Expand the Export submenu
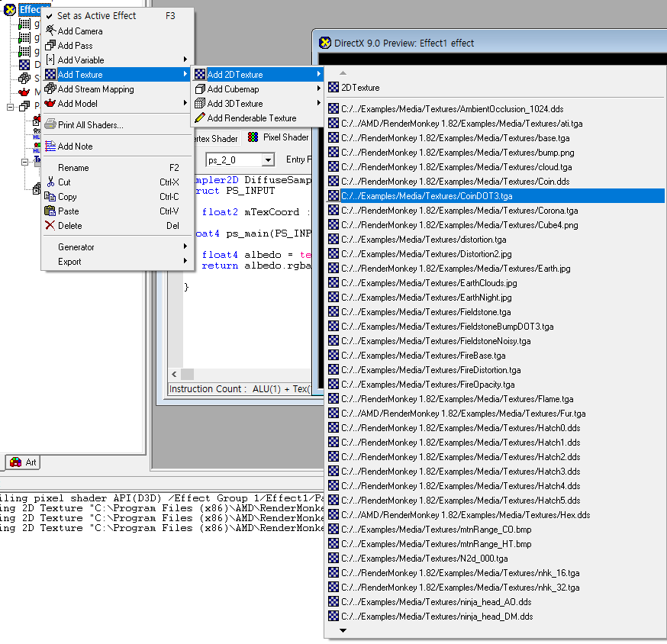 118,261
